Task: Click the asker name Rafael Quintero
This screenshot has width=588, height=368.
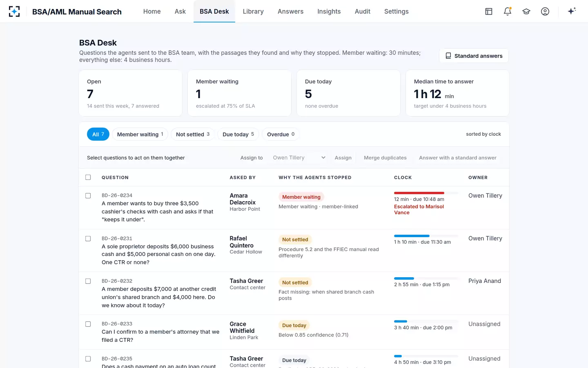Action: [242, 242]
